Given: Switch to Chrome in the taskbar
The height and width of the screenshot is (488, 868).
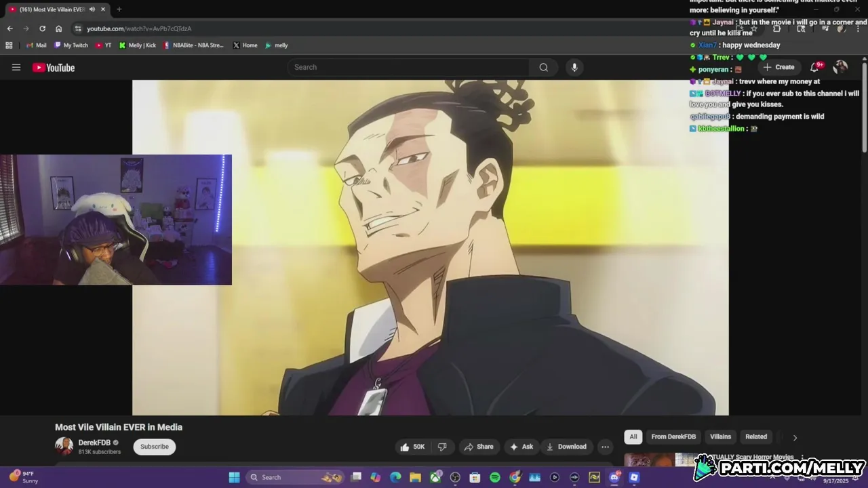Looking at the screenshot, I should click(515, 477).
